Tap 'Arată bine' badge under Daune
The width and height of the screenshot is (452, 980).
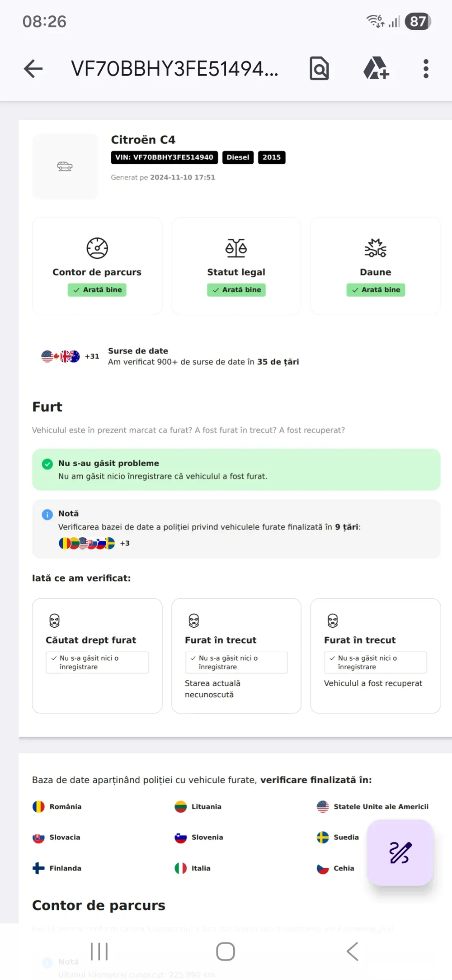pyautogui.click(x=376, y=290)
